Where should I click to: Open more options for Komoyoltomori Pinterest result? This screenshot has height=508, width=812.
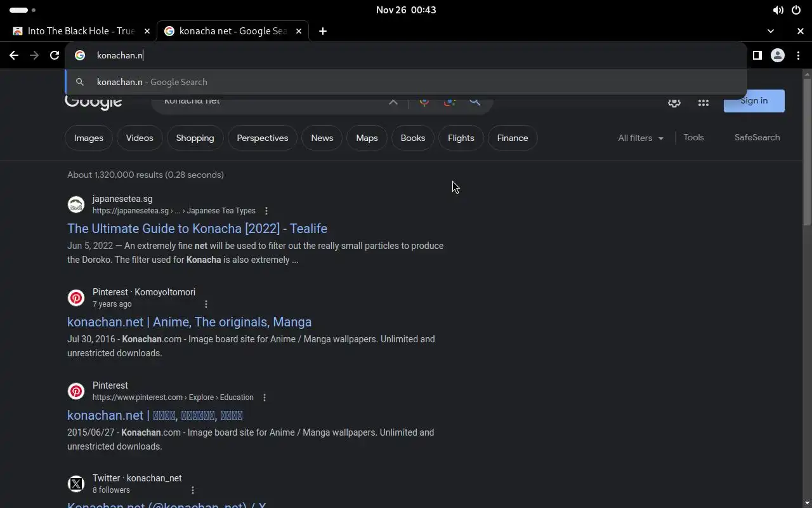[x=206, y=304]
